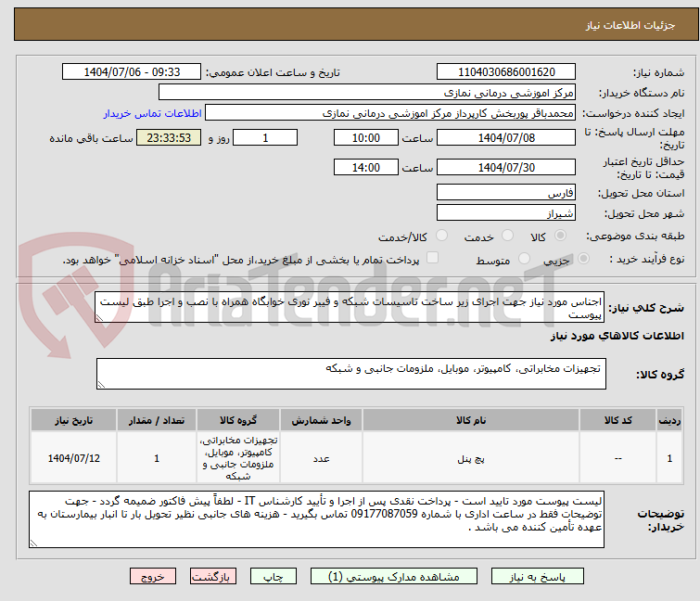Select the متوسط purchase type radio
This screenshot has width=700, height=601.
[524, 259]
